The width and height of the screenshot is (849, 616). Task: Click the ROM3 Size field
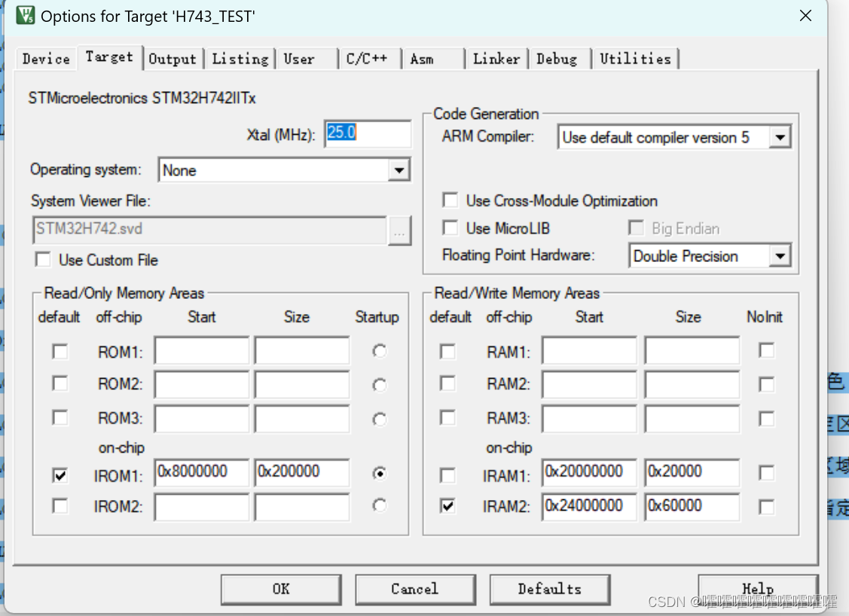pos(302,419)
